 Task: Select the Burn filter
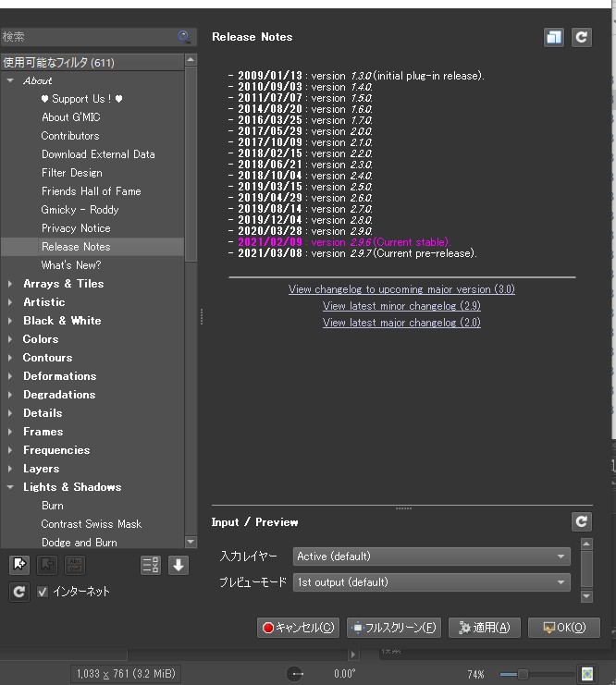[53, 506]
